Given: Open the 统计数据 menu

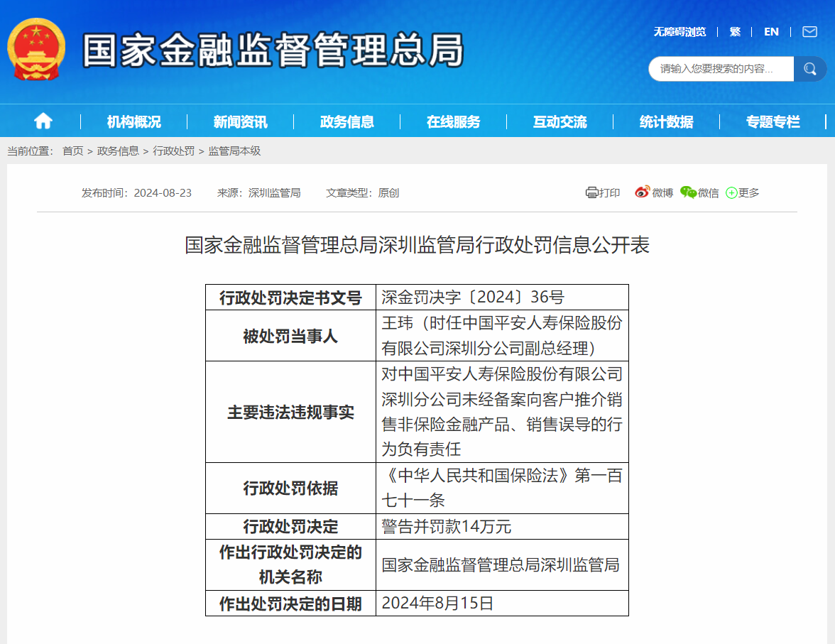Looking at the screenshot, I should click(x=666, y=122).
